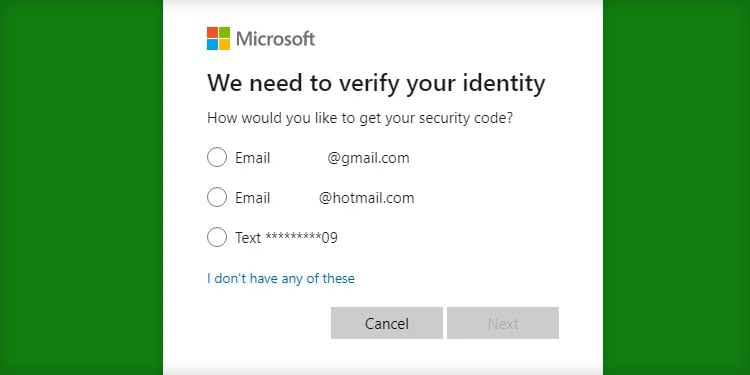Choose the @gmail.com address label

click(x=368, y=158)
